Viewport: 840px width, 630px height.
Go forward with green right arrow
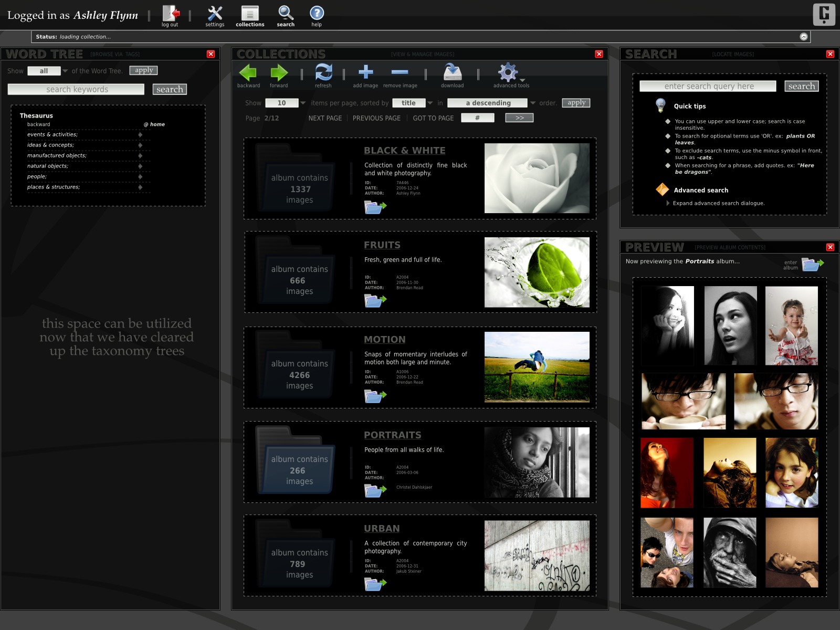[279, 72]
